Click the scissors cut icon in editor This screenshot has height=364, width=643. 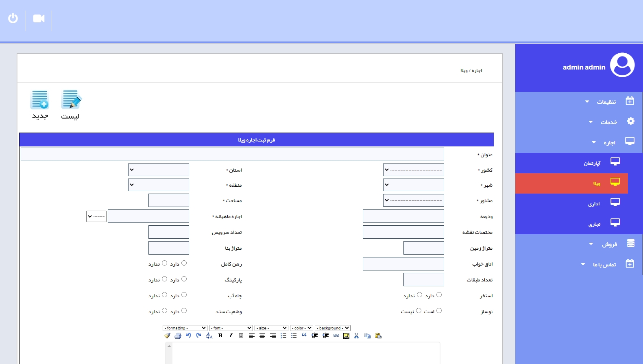tap(357, 336)
